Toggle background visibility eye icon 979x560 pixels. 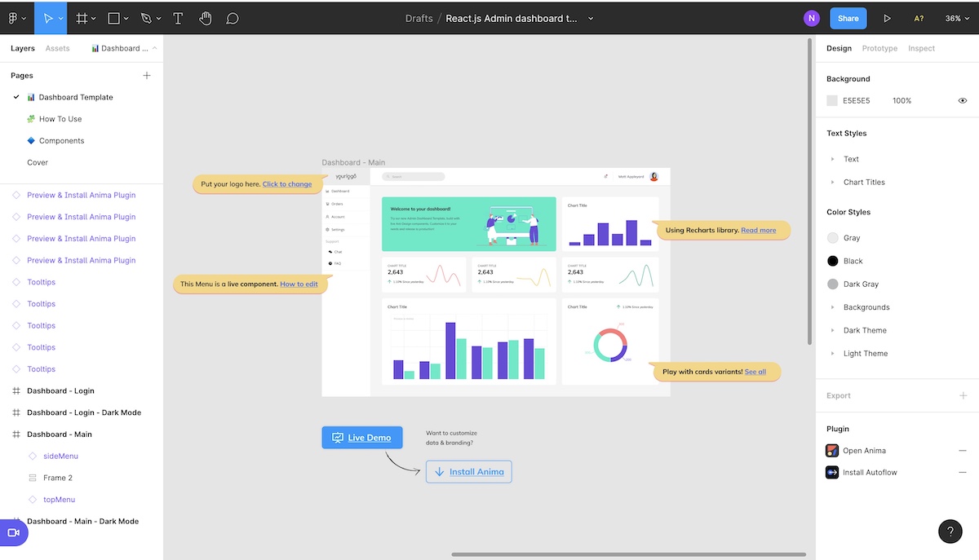pyautogui.click(x=963, y=101)
